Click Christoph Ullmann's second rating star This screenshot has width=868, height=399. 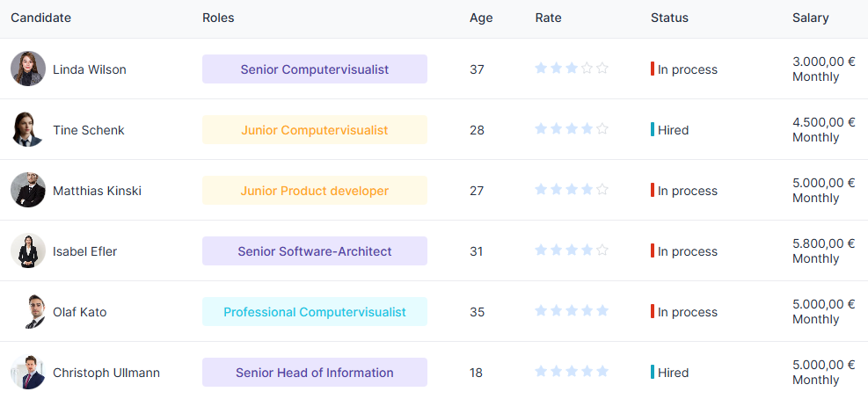tap(556, 372)
